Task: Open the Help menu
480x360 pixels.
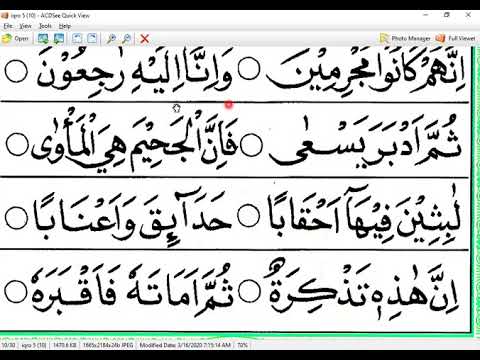Action: point(65,26)
